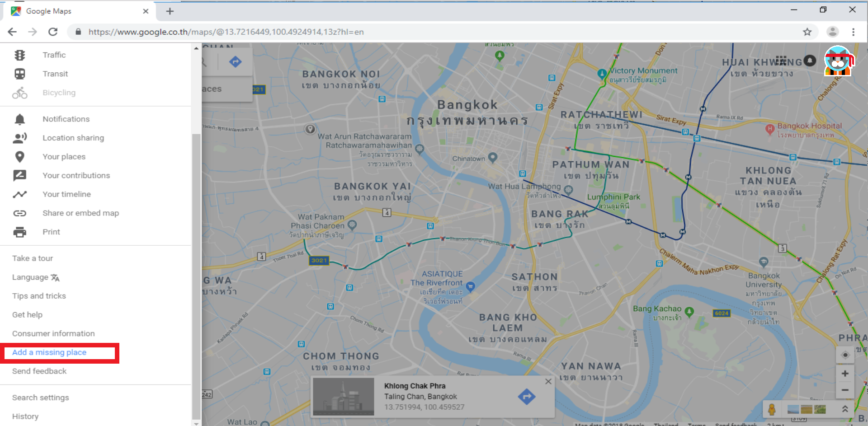The height and width of the screenshot is (426, 868).
Task: Click the show your location button
Action: point(844,355)
